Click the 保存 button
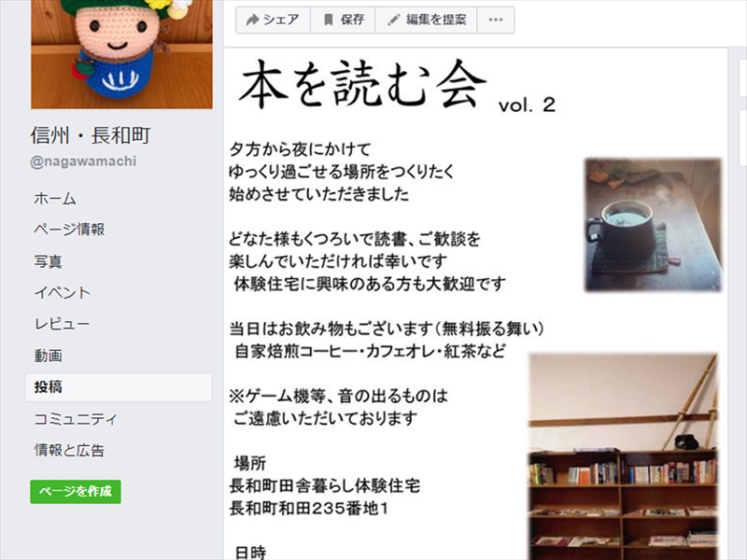Image resolution: width=747 pixels, height=560 pixels. 343,20
